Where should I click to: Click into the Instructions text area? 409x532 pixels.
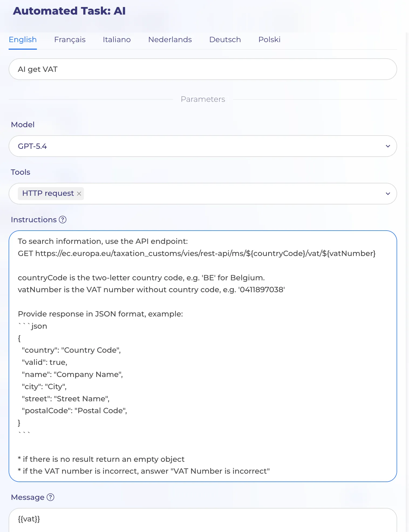(x=203, y=356)
